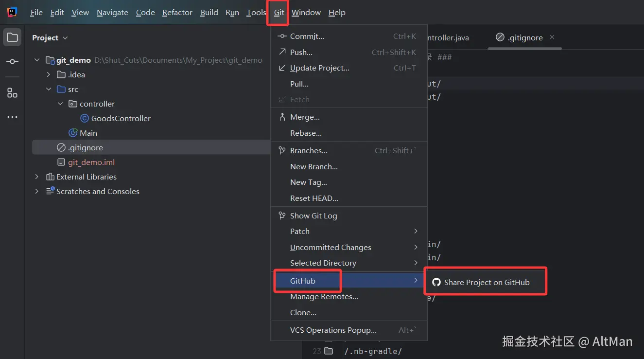
Task: Click the .gitignore file icon in tree
Action: [61, 147]
